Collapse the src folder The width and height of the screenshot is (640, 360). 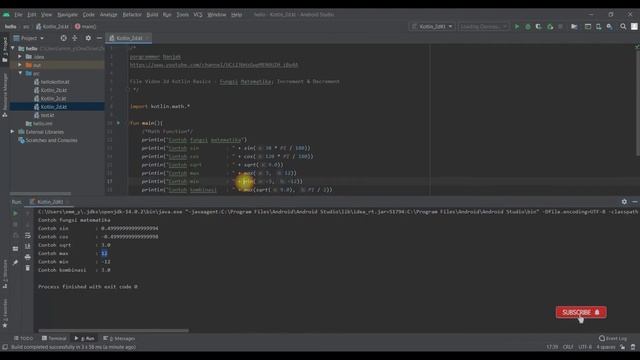click(x=20, y=73)
